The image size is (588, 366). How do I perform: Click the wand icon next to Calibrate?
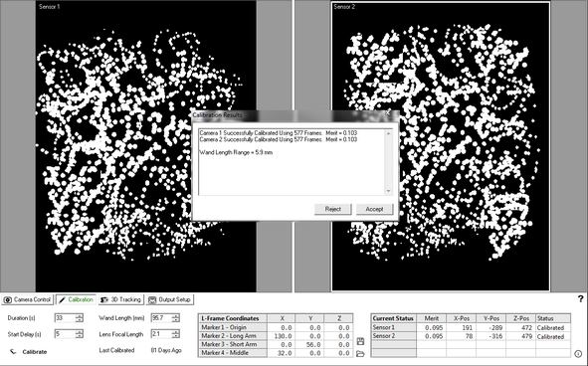pyautogui.click(x=13, y=352)
